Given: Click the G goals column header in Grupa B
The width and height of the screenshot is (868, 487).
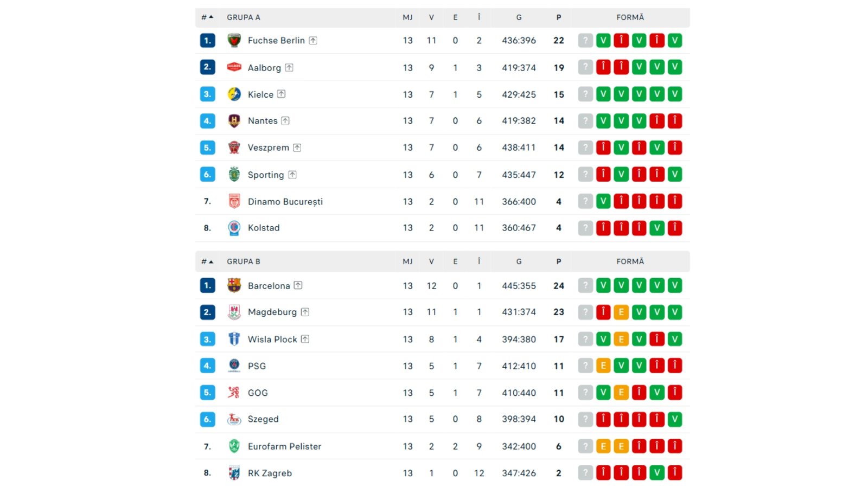Looking at the screenshot, I should click(x=519, y=261).
